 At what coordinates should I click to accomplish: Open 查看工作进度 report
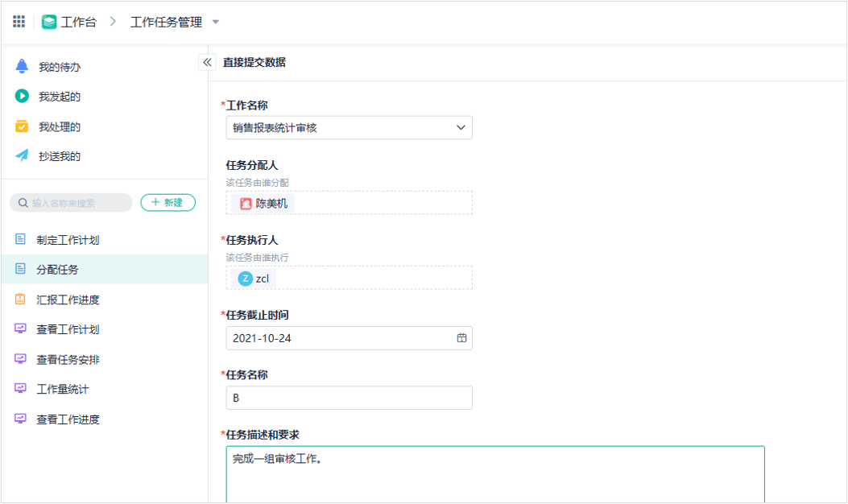(68, 419)
